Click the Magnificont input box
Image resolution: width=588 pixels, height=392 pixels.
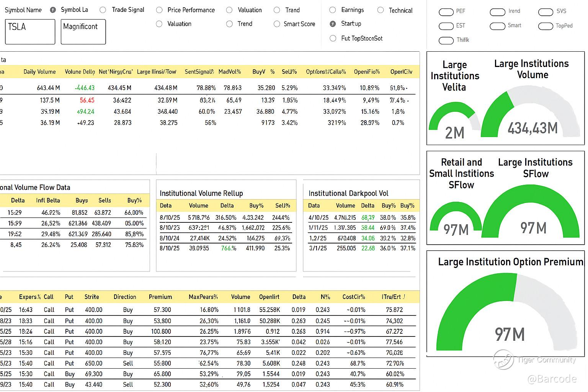tap(83, 32)
